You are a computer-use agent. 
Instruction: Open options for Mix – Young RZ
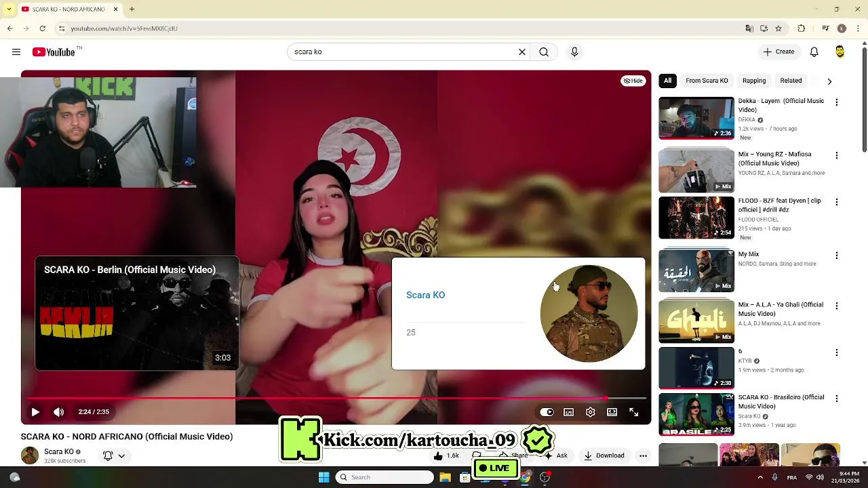[837, 155]
